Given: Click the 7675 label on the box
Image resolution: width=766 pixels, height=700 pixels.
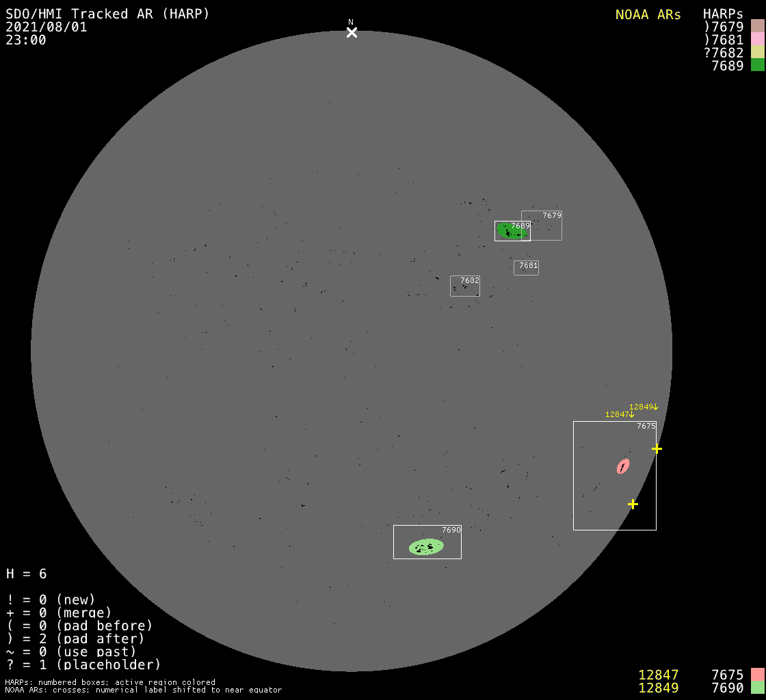Looking at the screenshot, I should [646, 426].
